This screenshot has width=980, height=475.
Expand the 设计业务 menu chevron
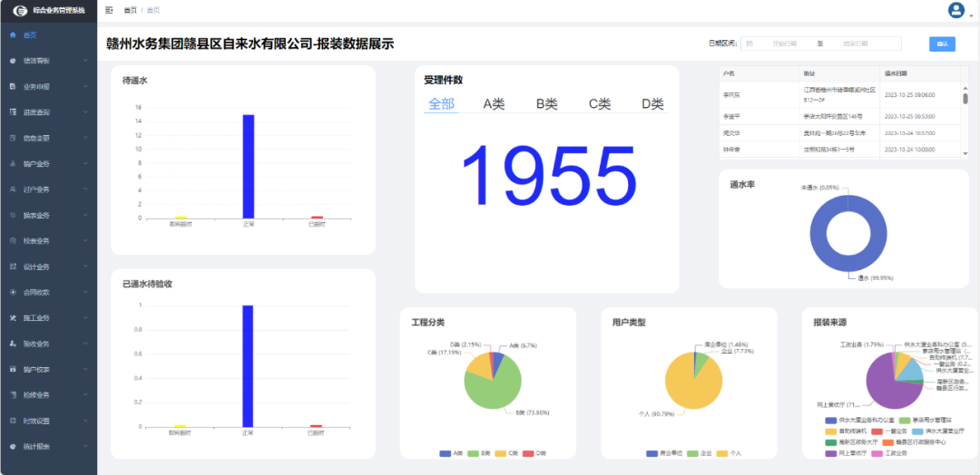tap(85, 267)
